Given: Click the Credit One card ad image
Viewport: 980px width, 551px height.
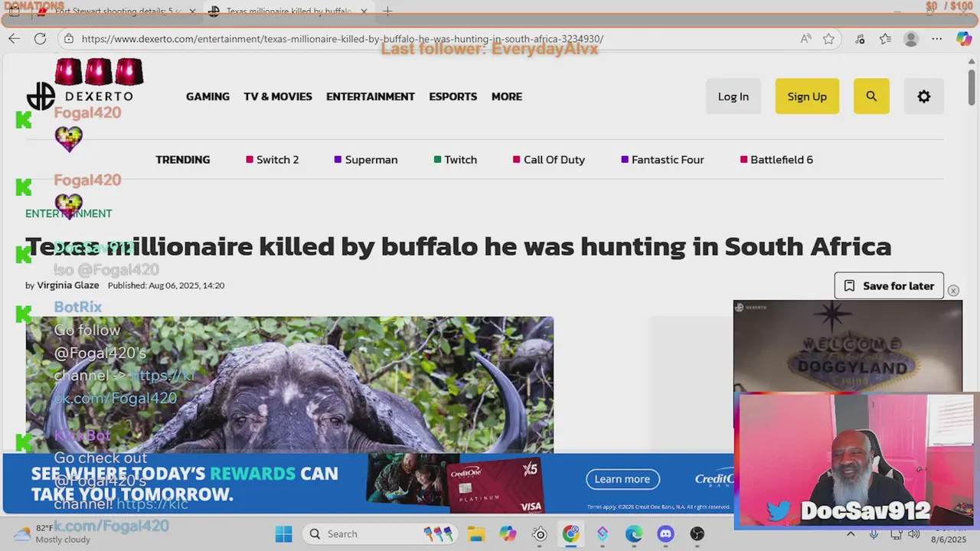Looking at the screenshot, I should (456, 483).
